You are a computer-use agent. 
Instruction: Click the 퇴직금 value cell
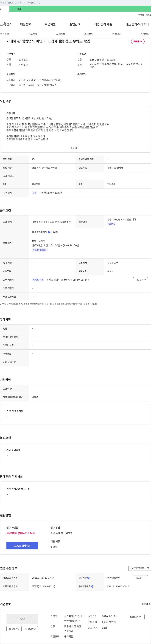coord(110,271)
